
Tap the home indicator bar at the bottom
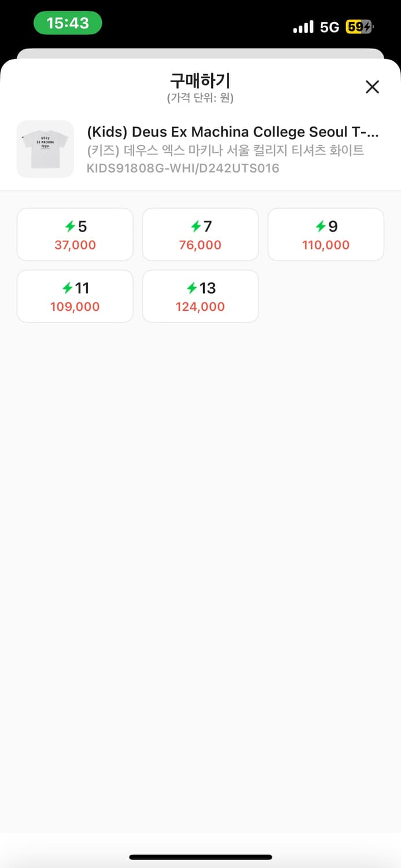tap(201, 857)
